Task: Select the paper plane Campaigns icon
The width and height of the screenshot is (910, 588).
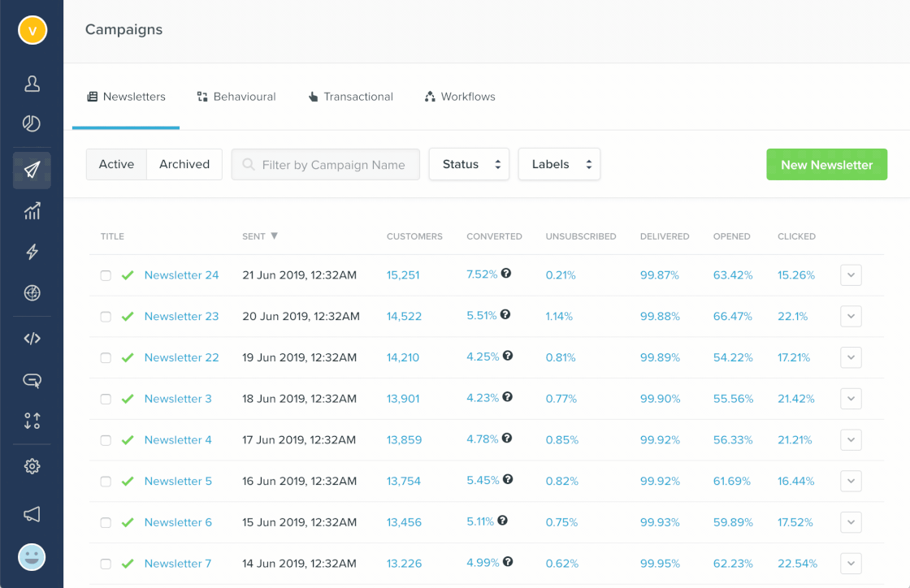Action: click(32, 171)
